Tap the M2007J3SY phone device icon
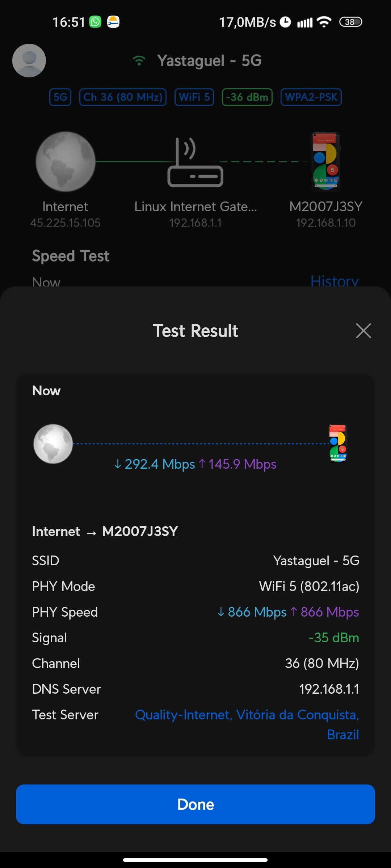Screen dimensions: 391x868 [326, 161]
